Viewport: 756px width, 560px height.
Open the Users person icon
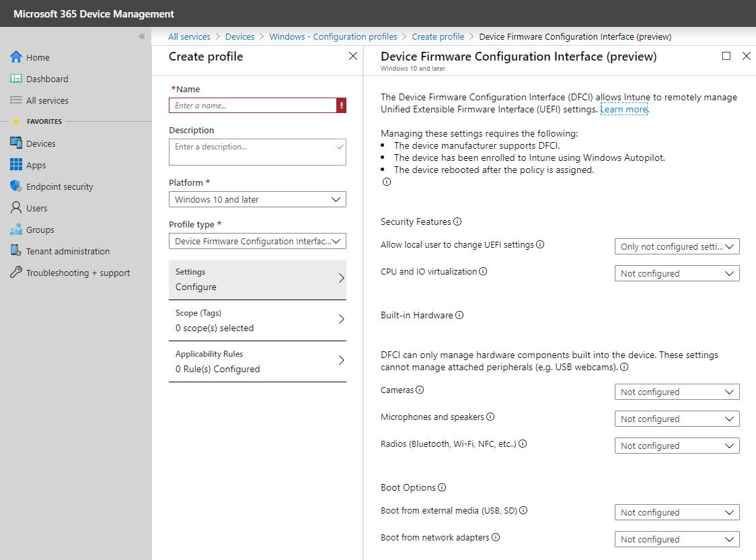(16, 207)
